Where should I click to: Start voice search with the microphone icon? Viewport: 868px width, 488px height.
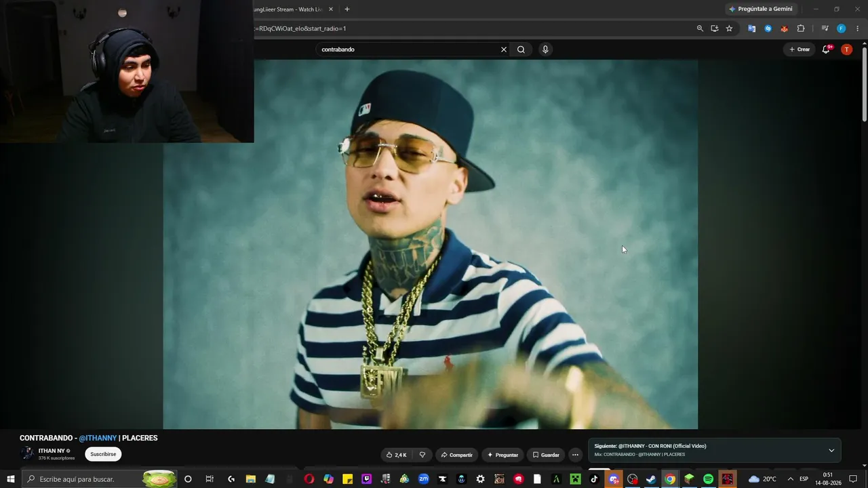(545, 49)
